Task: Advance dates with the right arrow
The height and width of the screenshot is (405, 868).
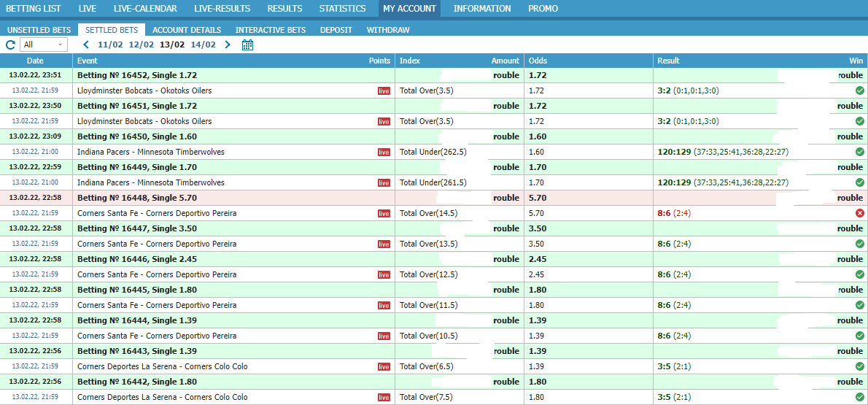Action: click(227, 45)
